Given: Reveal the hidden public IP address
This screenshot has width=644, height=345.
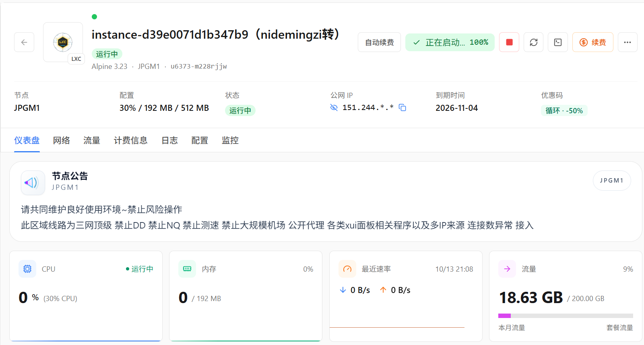Looking at the screenshot, I should pyautogui.click(x=334, y=108).
